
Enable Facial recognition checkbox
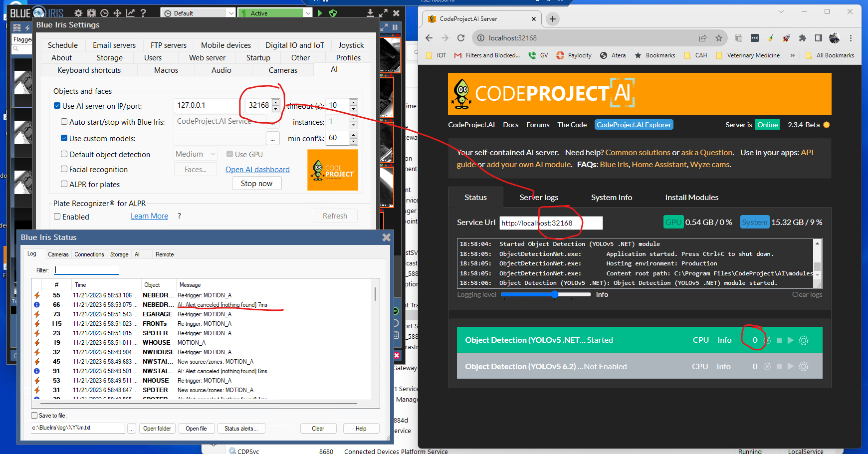click(64, 169)
